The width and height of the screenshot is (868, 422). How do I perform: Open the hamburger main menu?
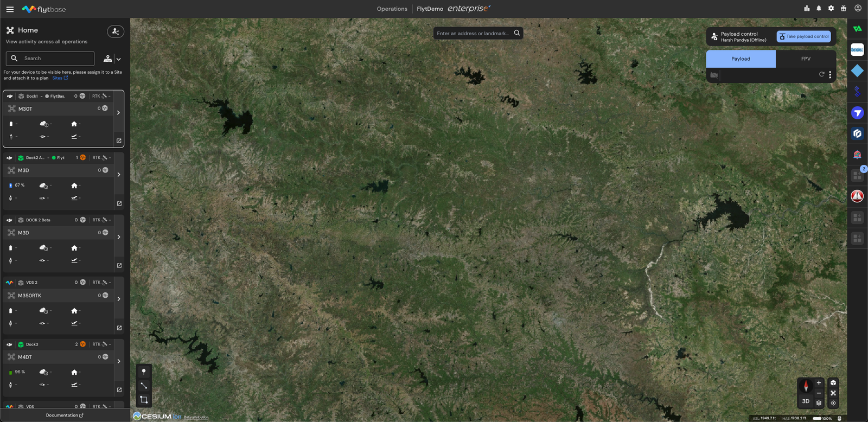tap(10, 9)
